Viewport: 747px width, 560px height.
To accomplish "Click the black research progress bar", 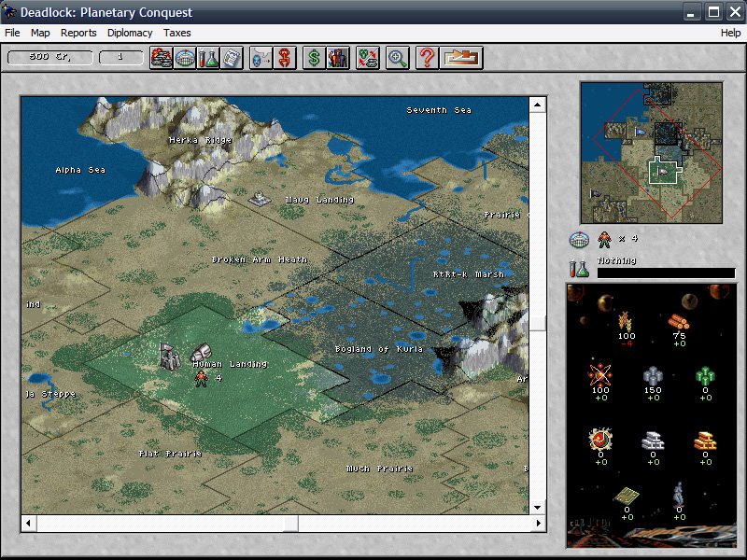I will (x=666, y=273).
